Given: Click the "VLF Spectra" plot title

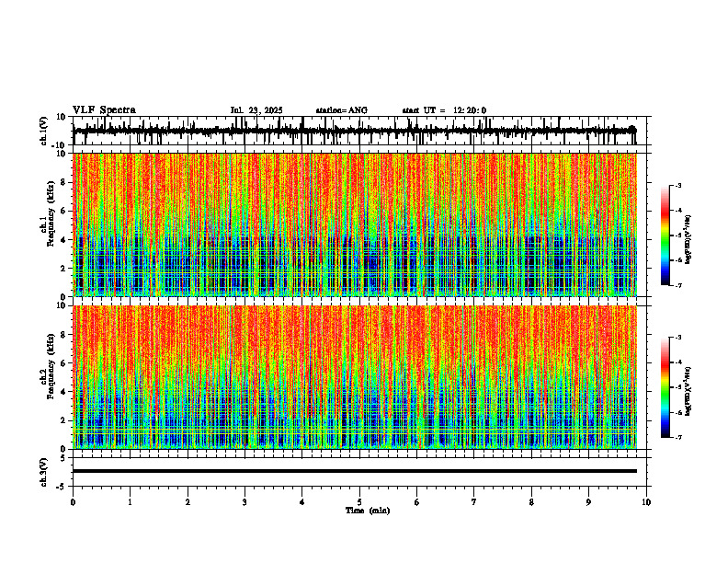Looking at the screenshot, I should 104,110.
